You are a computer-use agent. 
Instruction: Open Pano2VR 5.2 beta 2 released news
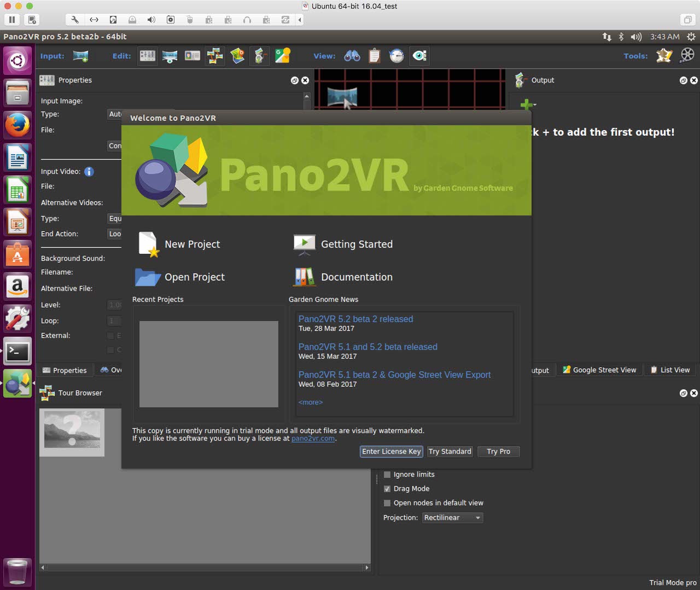coord(355,319)
